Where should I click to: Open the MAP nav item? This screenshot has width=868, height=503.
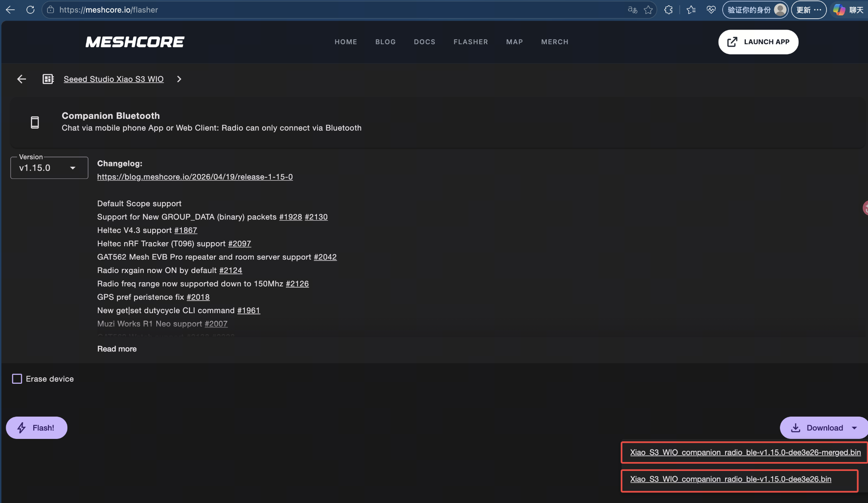pyautogui.click(x=514, y=42)
